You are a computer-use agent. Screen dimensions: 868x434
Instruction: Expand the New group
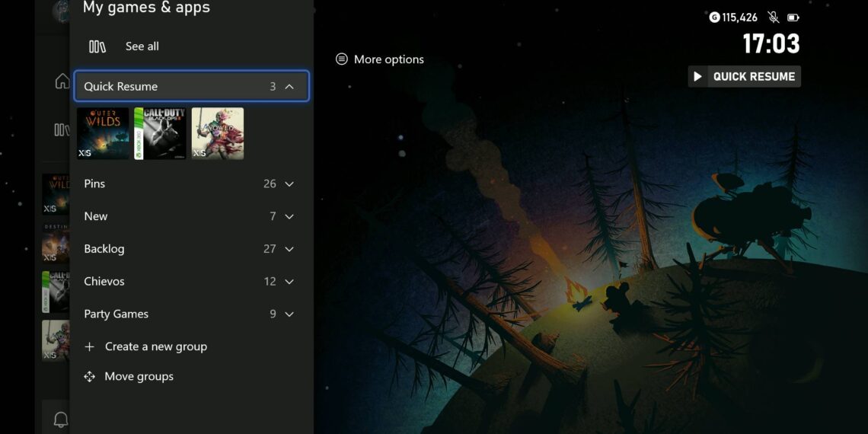click(x=289, y=217)
